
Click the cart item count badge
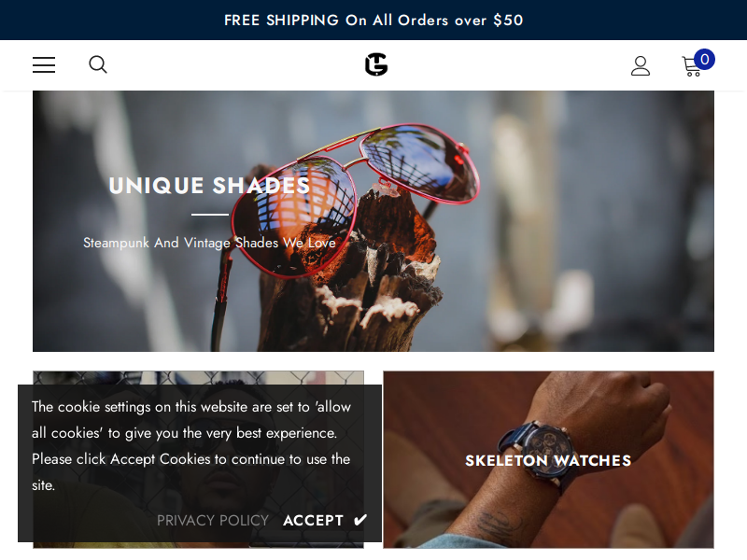pyautogui.click(x=704, y=60)
